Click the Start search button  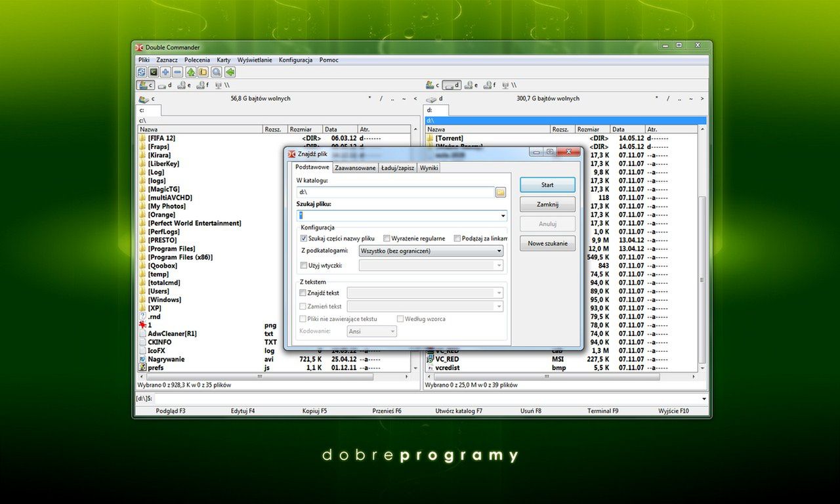tap(547, 185)
